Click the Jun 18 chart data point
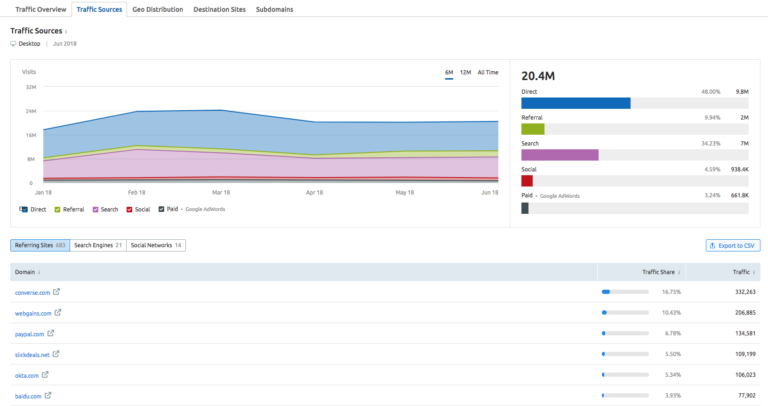The image size is (768, 406). pos(498,121)
